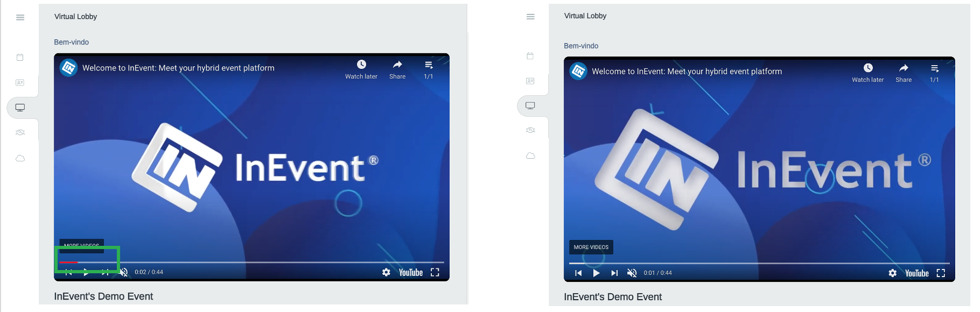
Task: Click Virtual Lobby title in right panel
Action: [585, 16]
